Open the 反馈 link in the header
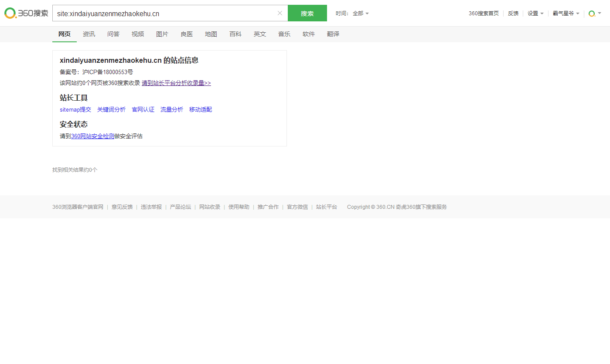610x364 pixels. (x=513, y=14)
